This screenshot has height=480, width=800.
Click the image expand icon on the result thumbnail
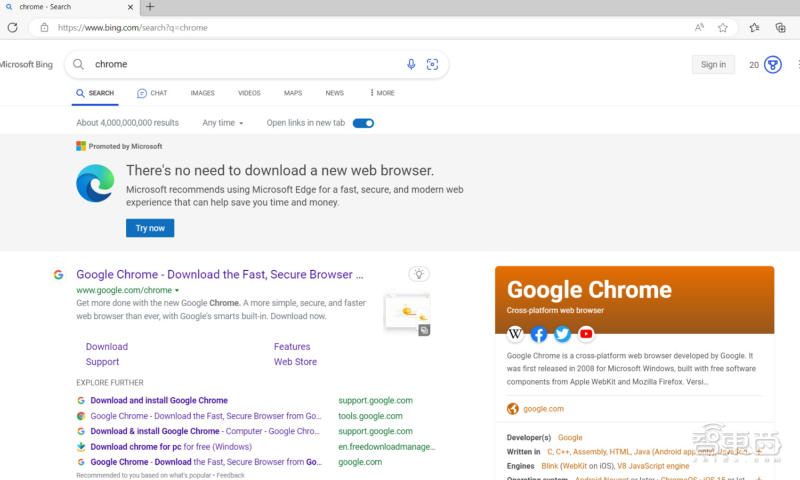point(424,331)
